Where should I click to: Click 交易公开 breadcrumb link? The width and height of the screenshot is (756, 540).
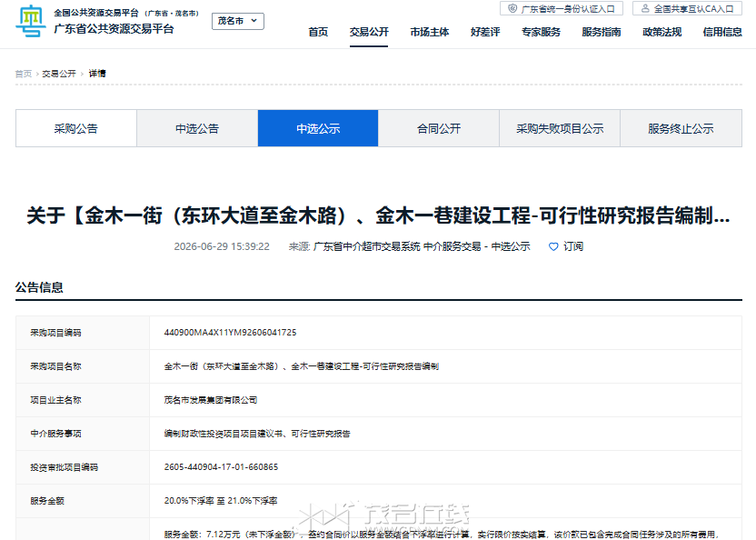[59, 74]
